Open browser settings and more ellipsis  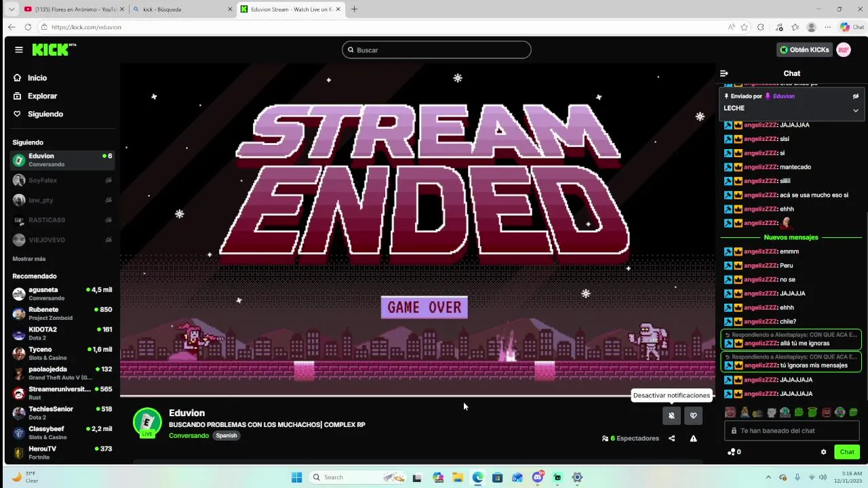(828, 27)
